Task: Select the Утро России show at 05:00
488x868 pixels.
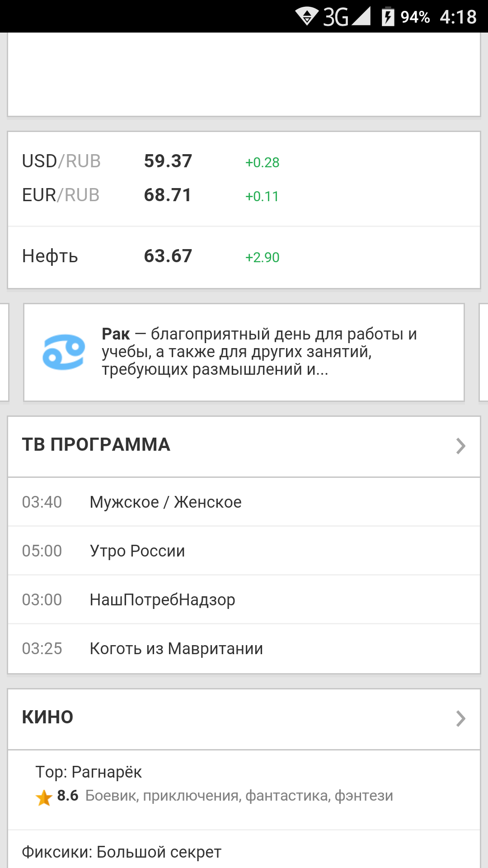Action: point(137,551)
